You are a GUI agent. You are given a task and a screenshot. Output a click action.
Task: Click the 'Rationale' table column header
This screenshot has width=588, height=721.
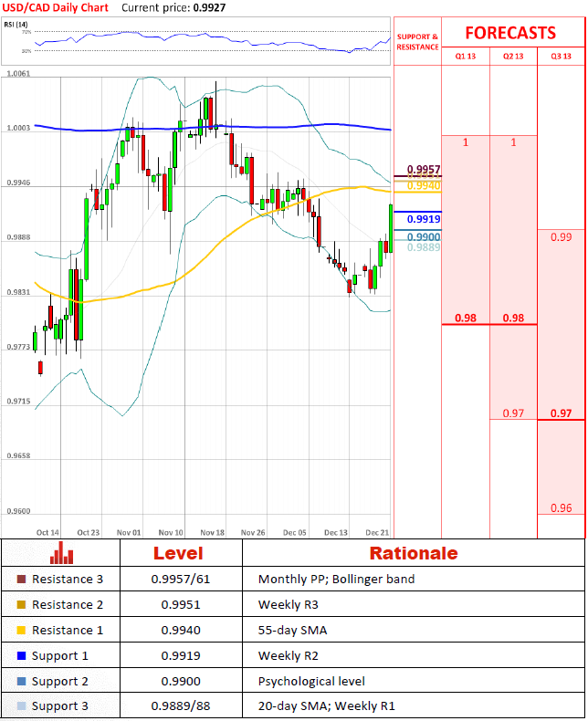(414, 553)
